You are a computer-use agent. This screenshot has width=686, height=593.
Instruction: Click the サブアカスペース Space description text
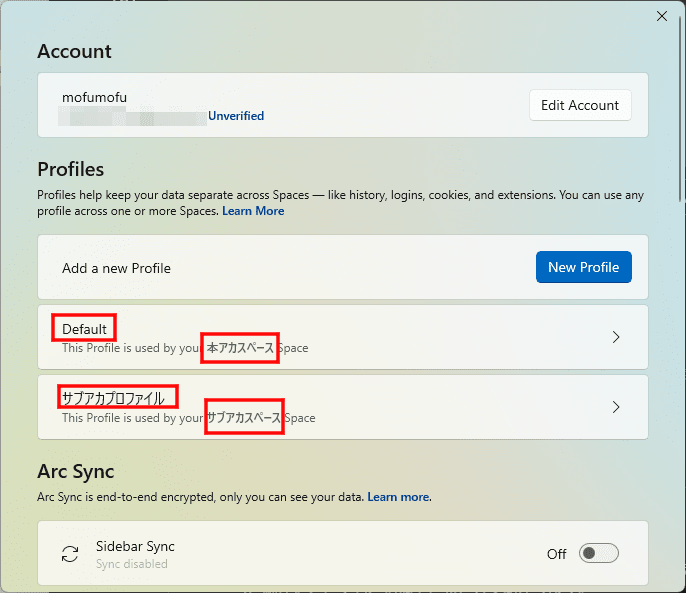click(244, 418)
